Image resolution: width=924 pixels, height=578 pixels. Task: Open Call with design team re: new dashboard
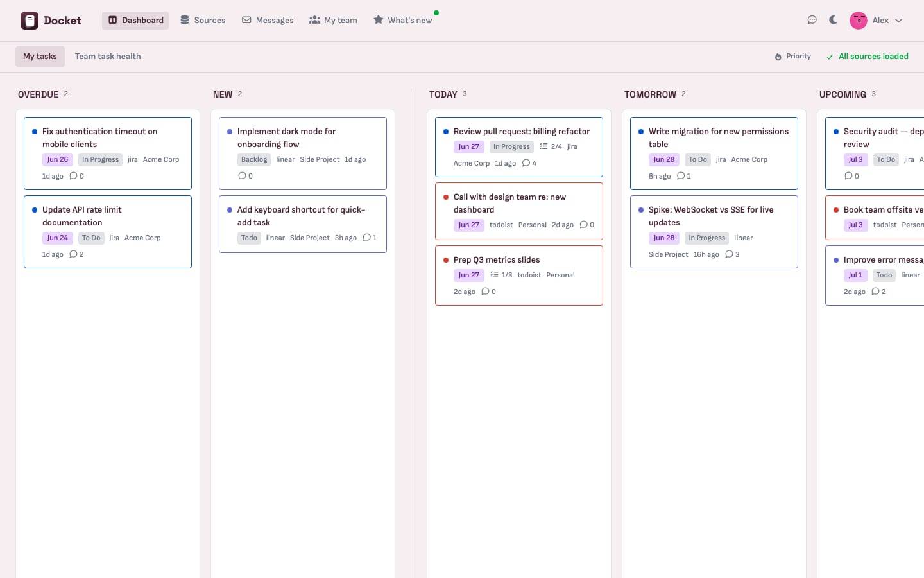pyautogui.click(x=519, y=211)
